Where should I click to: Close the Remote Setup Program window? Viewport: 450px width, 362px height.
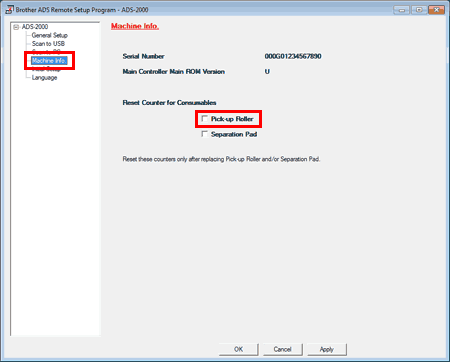[436, 10]
